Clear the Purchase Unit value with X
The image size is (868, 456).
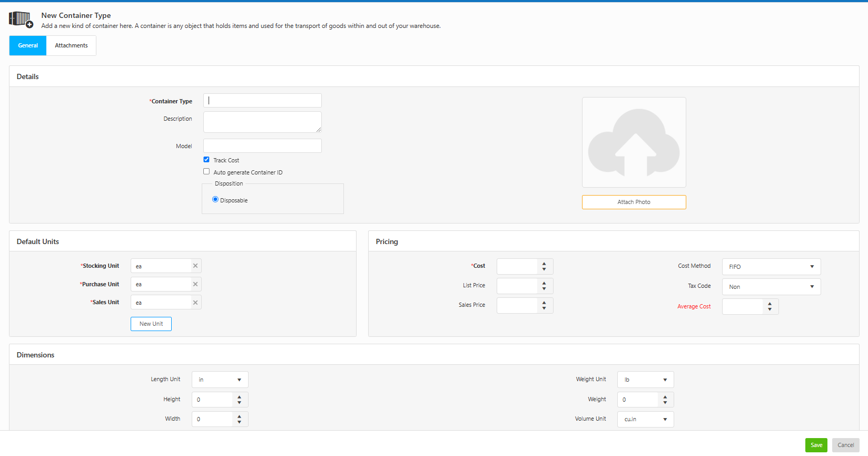pos(195,284)
